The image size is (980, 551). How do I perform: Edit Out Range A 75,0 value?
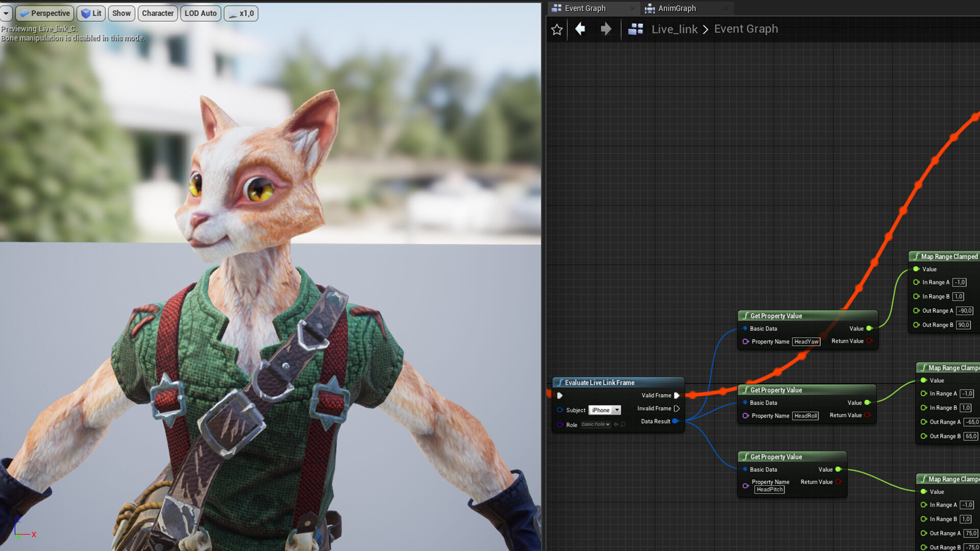click(x=971, y=534)
